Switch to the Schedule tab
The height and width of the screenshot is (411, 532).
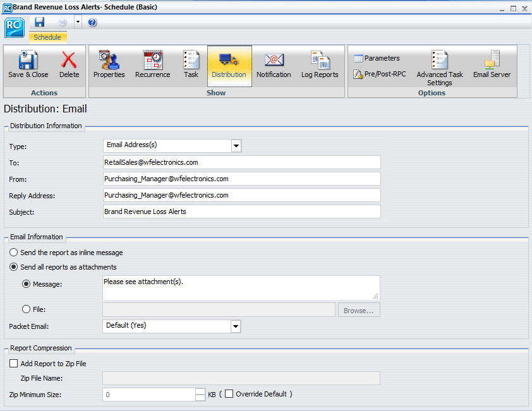[x=47, y=37]
